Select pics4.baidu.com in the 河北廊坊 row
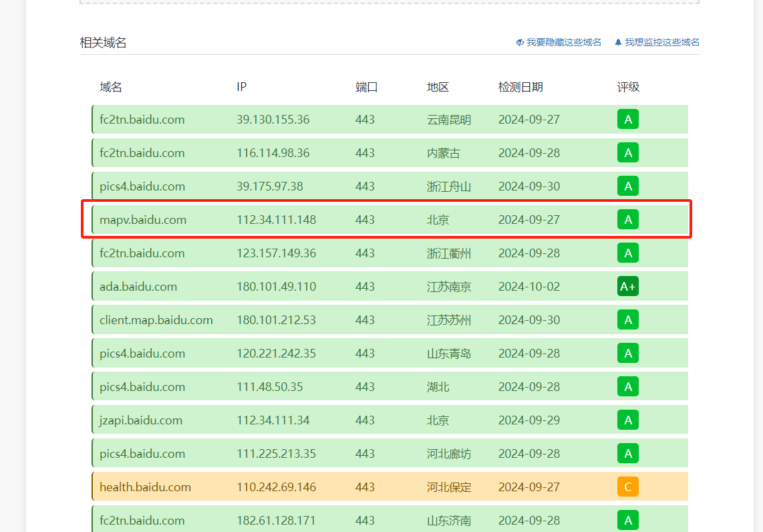 click(142, 454)
